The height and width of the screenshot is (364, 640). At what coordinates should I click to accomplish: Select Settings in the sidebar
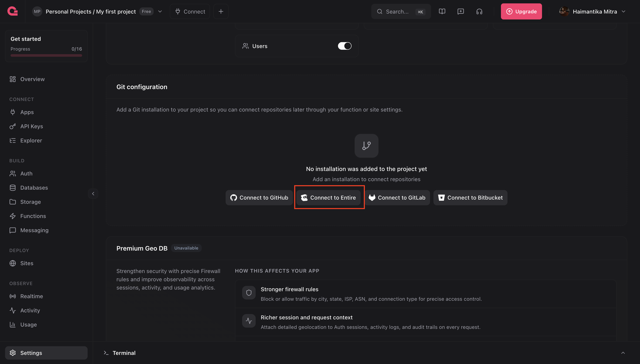pos(47,353)
